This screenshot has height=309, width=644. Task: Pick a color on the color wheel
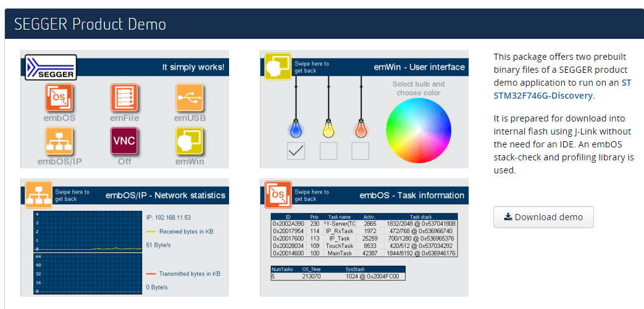tap(419, 131)
